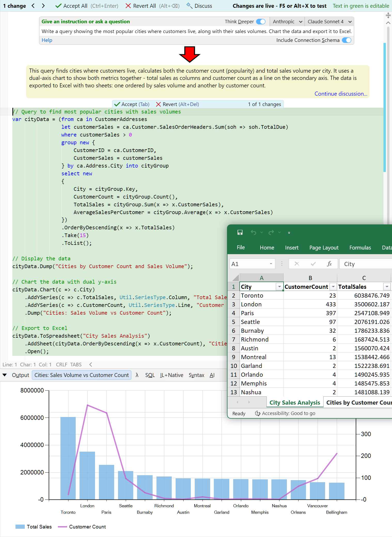This screenshot has height=537, width=392.
Task: Switch to the SQL output tab
Action: tap(150, 375)
